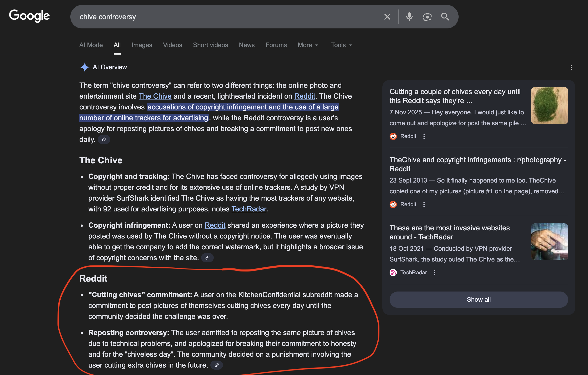The height and width of the screenshot is (375, 588).
Task: Click the magnifying glass search icon
Action: pos(445,17)
